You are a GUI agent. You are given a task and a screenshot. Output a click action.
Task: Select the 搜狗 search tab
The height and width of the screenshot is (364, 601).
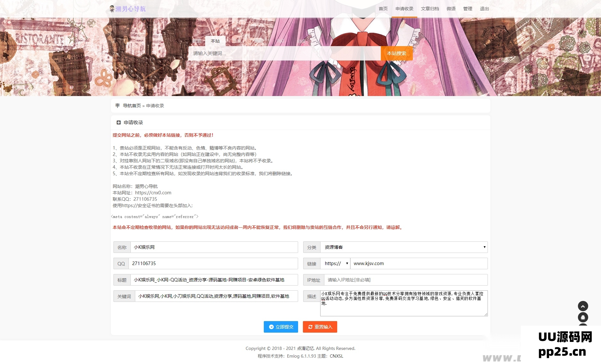[x=259, y=41]
